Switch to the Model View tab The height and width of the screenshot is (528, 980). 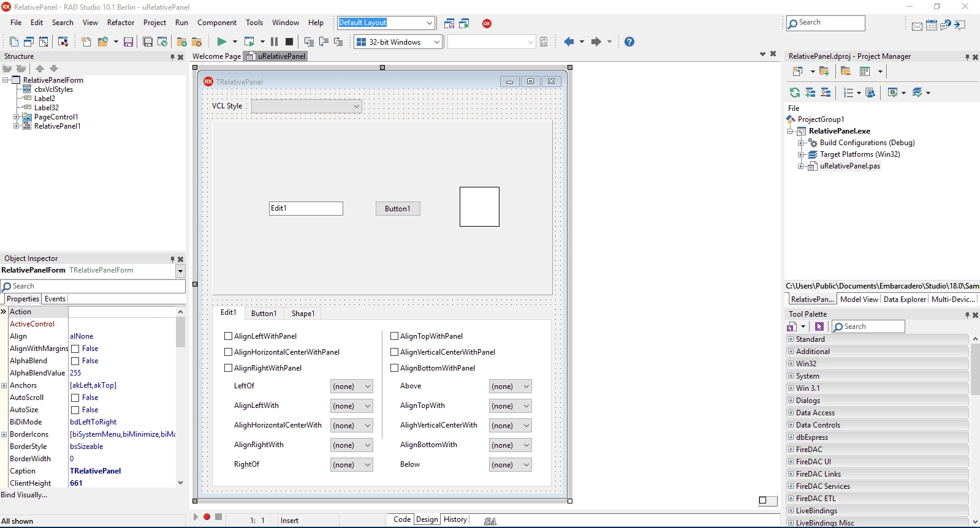tap(859, 300)
